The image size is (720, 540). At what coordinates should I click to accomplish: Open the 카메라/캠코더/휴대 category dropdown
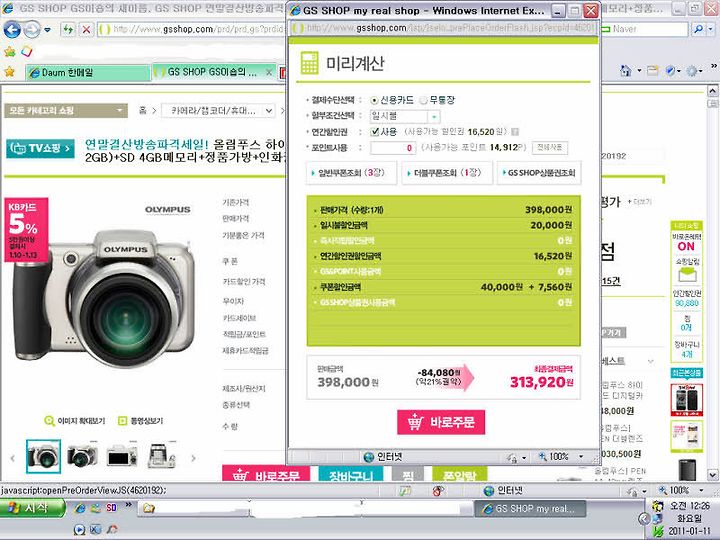[x=219, y=111]
